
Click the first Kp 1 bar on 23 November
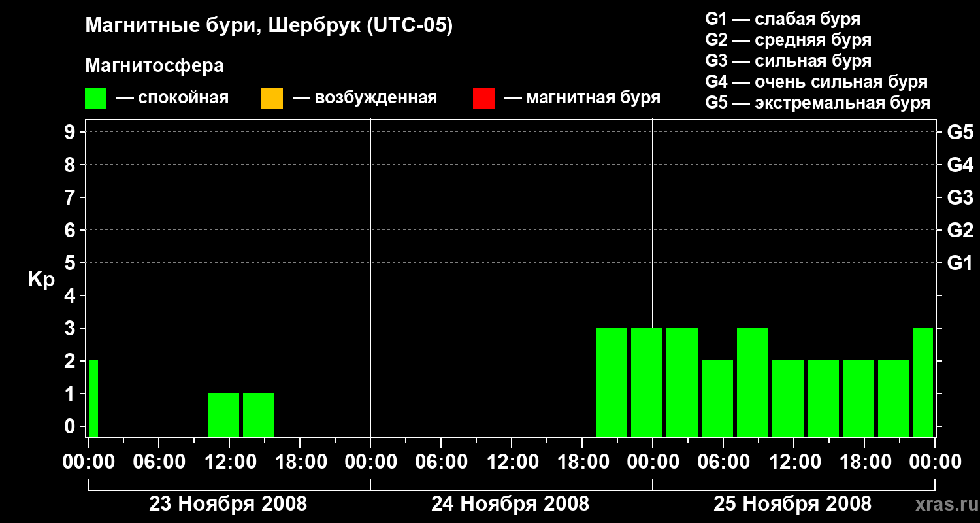coord(223,414)
